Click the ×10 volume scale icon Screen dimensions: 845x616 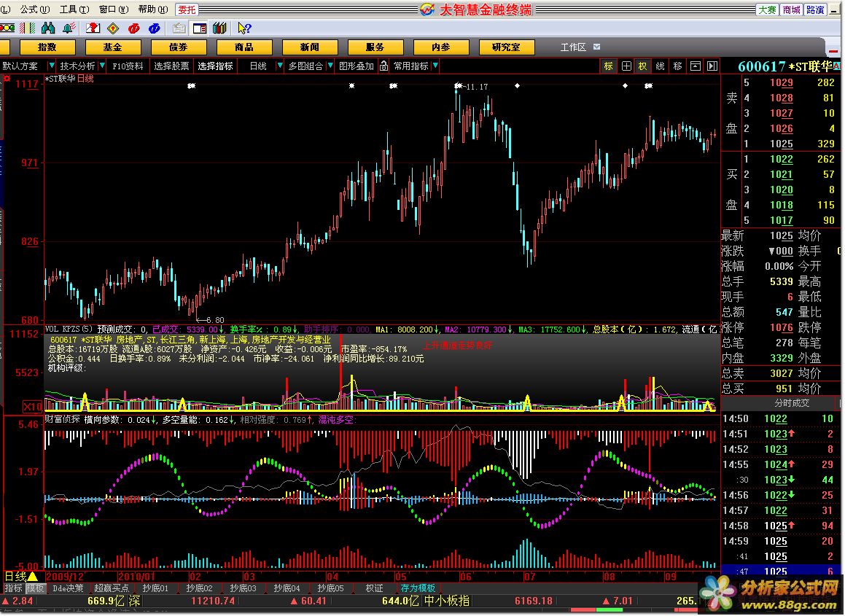click(32, 406)
